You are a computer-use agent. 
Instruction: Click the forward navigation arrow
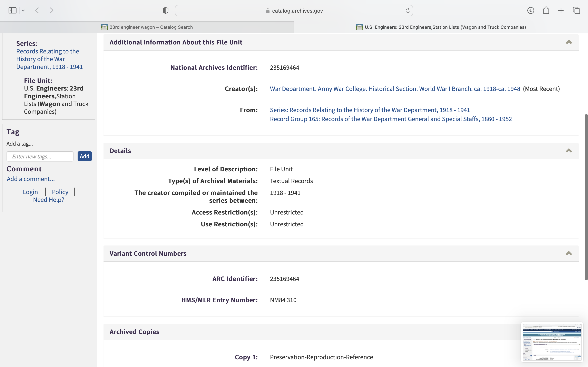coord(51,10)
